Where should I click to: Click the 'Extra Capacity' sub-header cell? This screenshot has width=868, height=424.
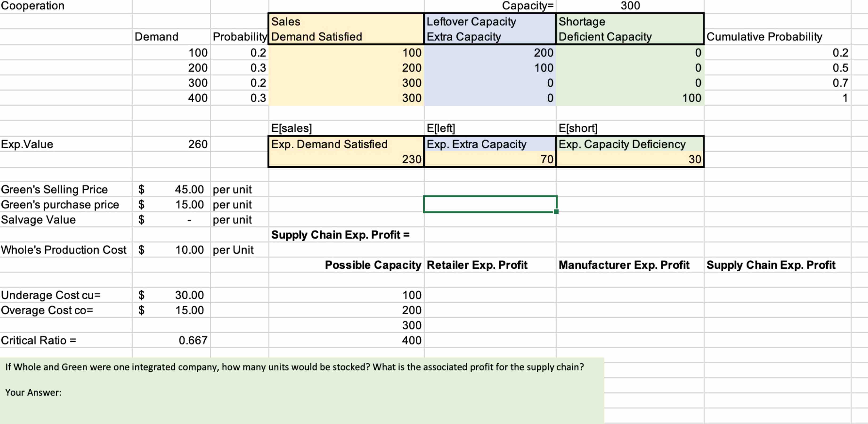(x=490, y=36)
